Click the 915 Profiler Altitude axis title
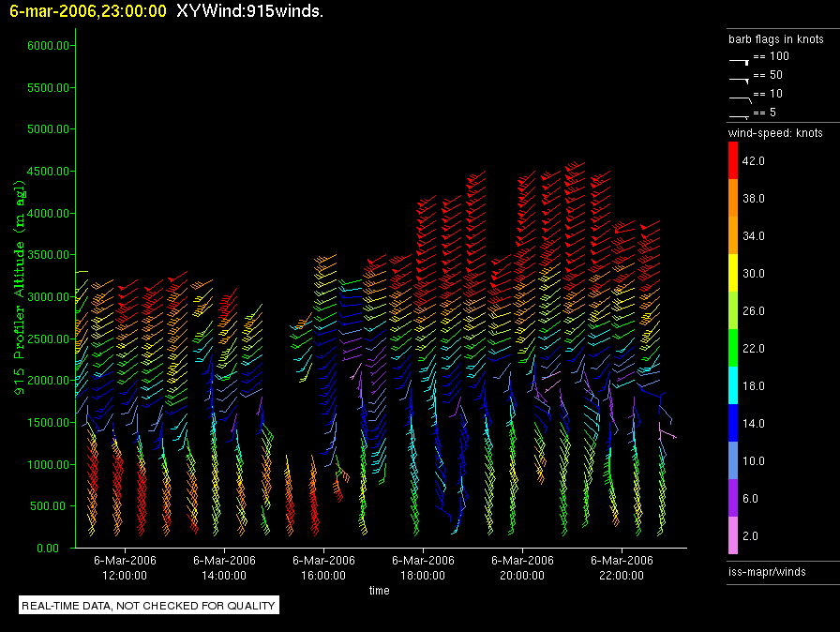 (18, 295)
